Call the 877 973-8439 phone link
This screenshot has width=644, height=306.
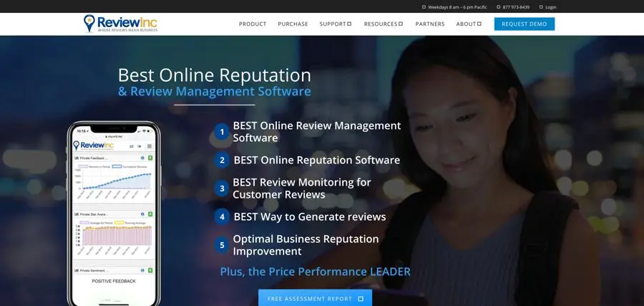516,7
